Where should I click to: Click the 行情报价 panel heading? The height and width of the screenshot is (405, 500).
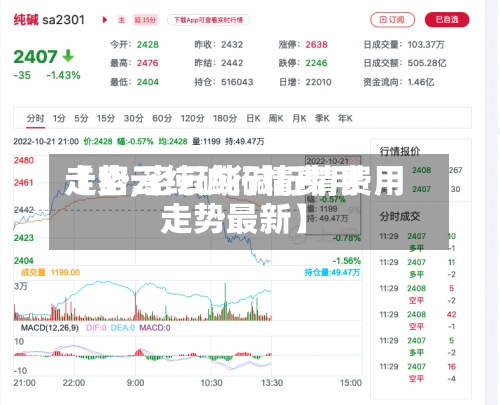tap(400, 152)
